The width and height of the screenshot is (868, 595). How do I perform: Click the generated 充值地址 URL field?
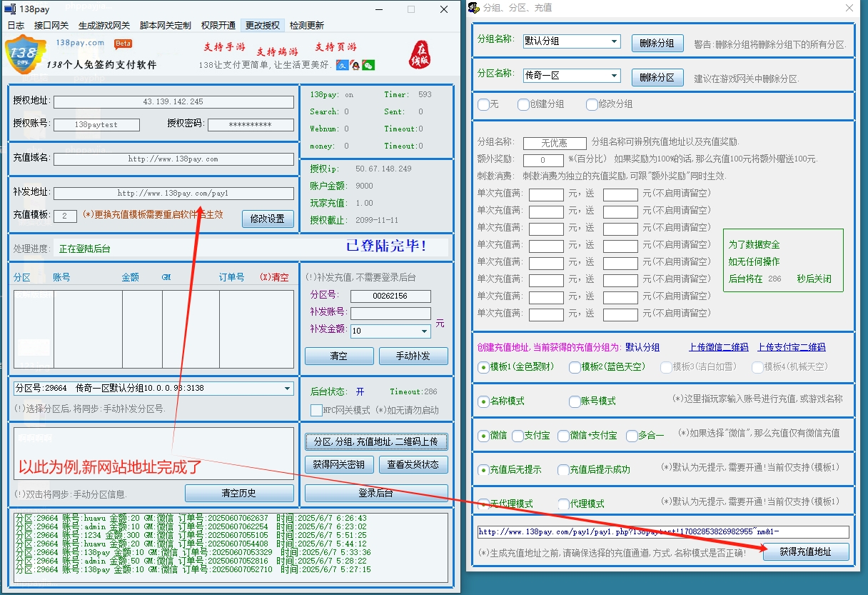click(663, 531)
